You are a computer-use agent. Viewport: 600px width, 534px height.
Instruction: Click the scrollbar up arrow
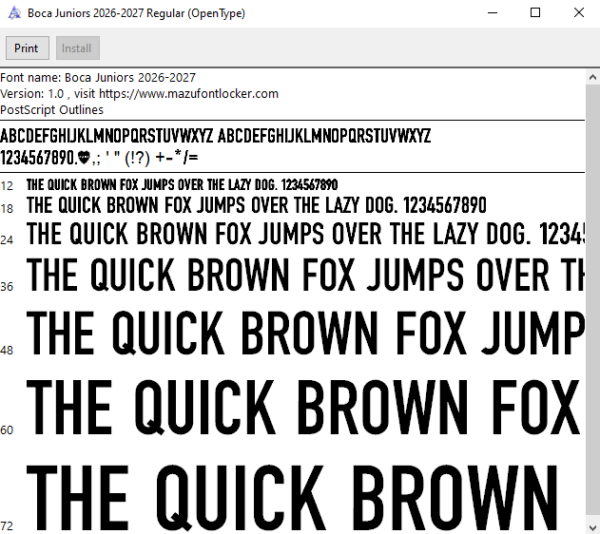tap(593, 77)
